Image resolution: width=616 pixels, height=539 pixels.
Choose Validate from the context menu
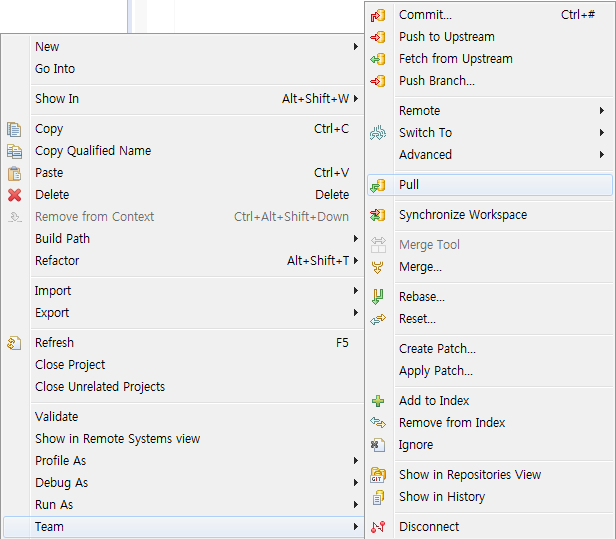57,417
